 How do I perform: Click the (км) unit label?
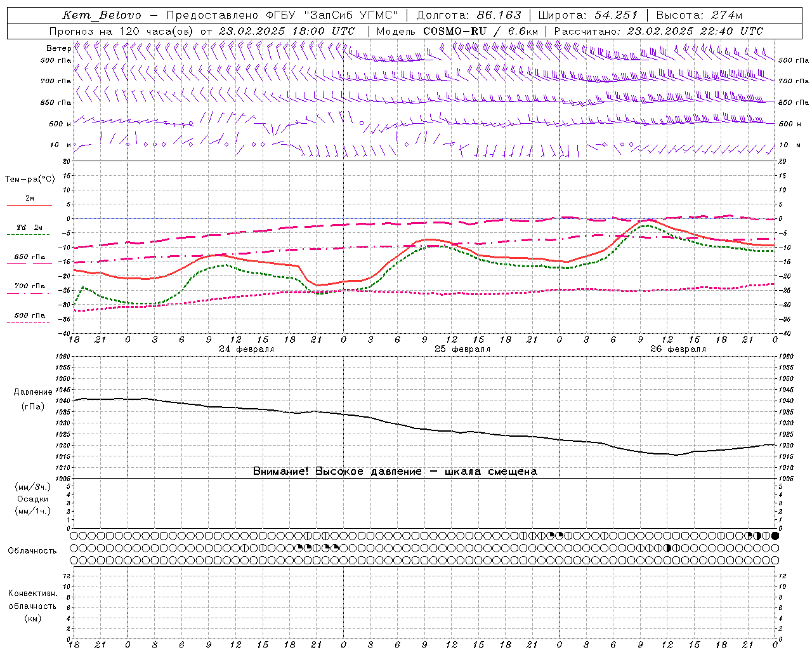[32, 618]
